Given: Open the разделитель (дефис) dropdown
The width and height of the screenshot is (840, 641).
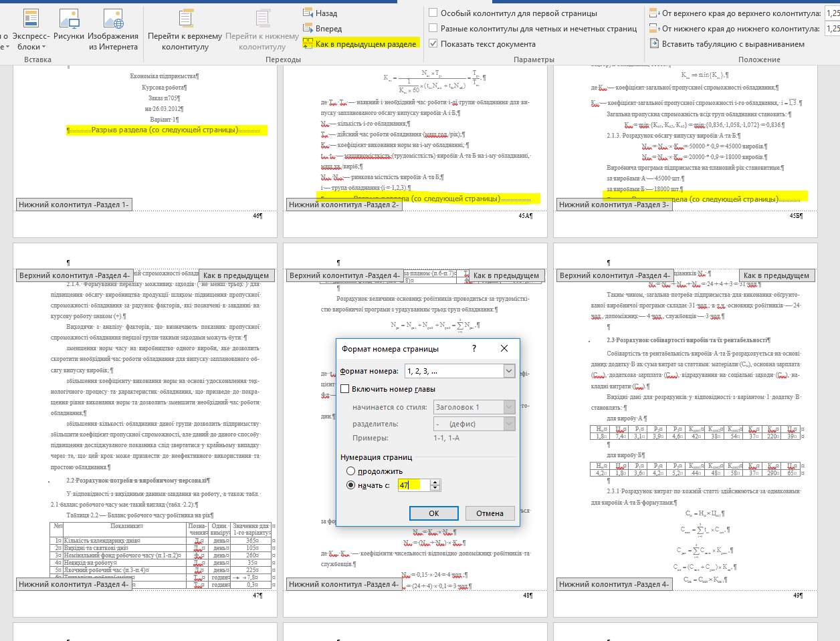Looking at the screenshot, I should click(x=509, y=424).
